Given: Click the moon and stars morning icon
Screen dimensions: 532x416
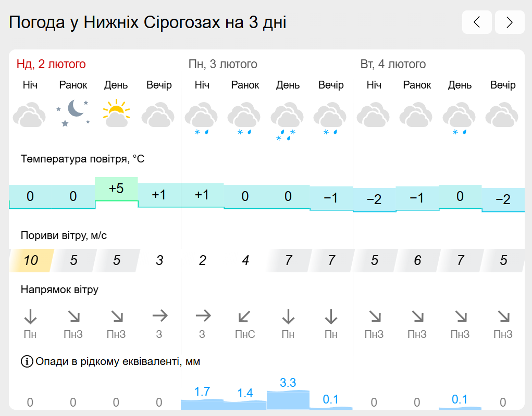Looking at the screenshot, I should point(73,113).
